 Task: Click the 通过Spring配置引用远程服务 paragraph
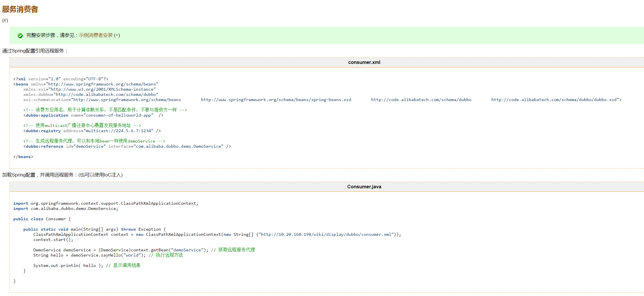click(x=35, y=51)
